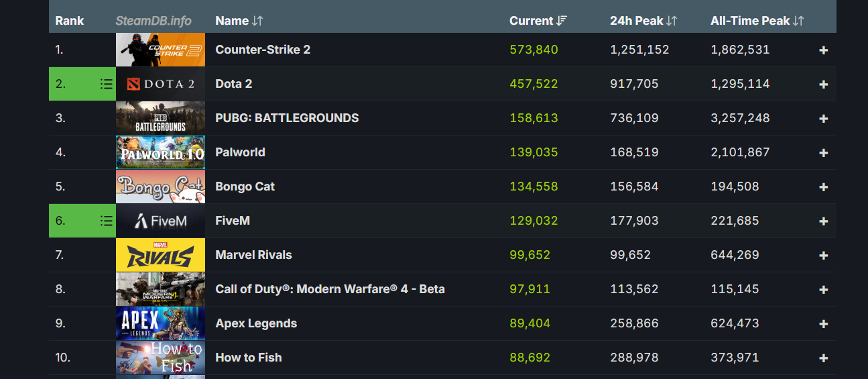868x379 pixels.
Task: Open the Bongo Cat game page
Action: (x=245, y=186)
